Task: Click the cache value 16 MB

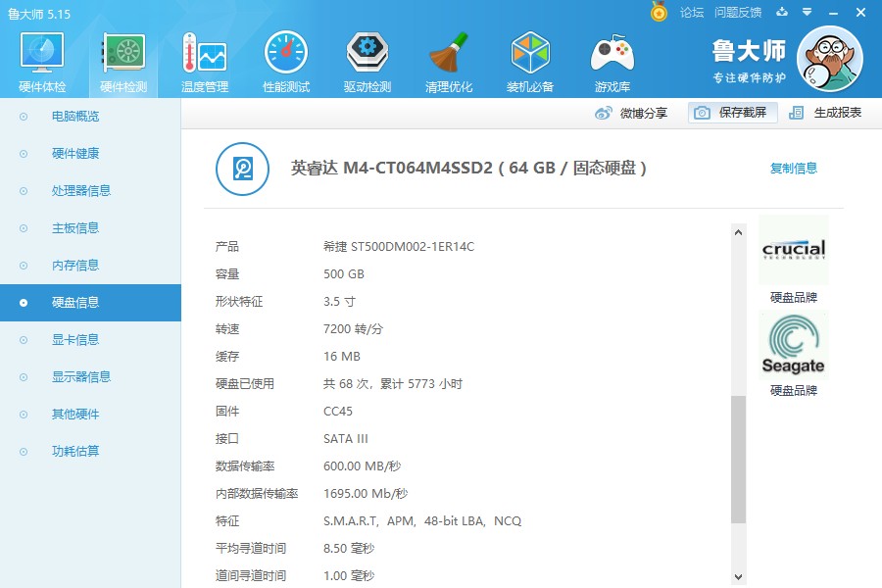Action: coord(342,356)
